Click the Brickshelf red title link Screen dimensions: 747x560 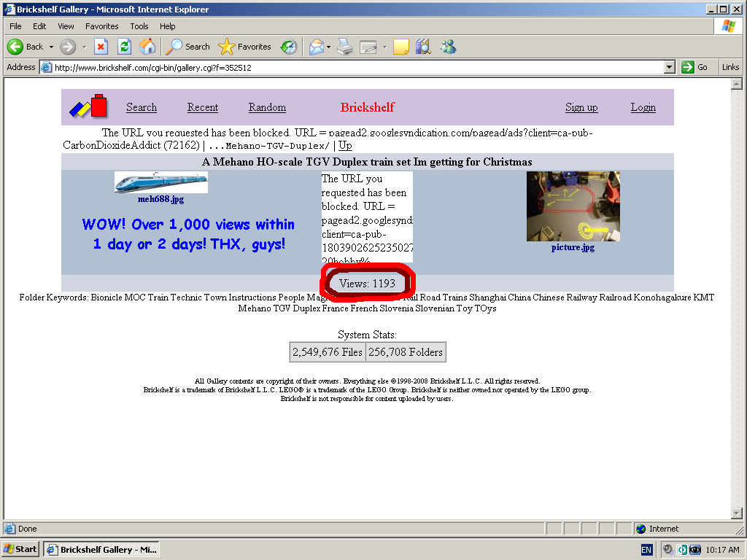coord(368,107)
